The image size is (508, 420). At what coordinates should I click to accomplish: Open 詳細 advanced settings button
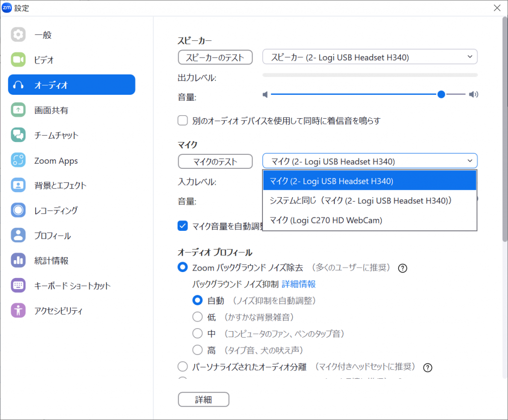[203, 400]
